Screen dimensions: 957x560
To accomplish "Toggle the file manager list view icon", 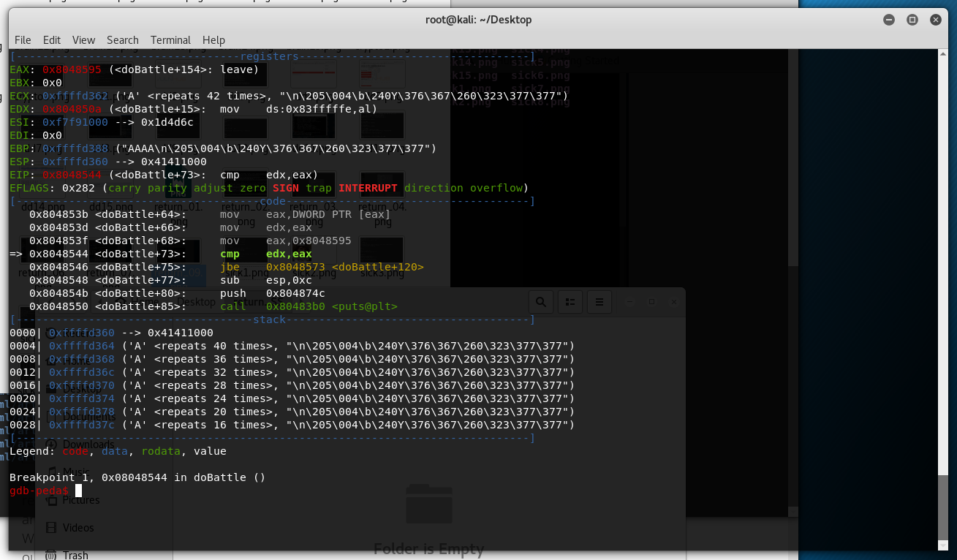I will (x=570, y=301).
